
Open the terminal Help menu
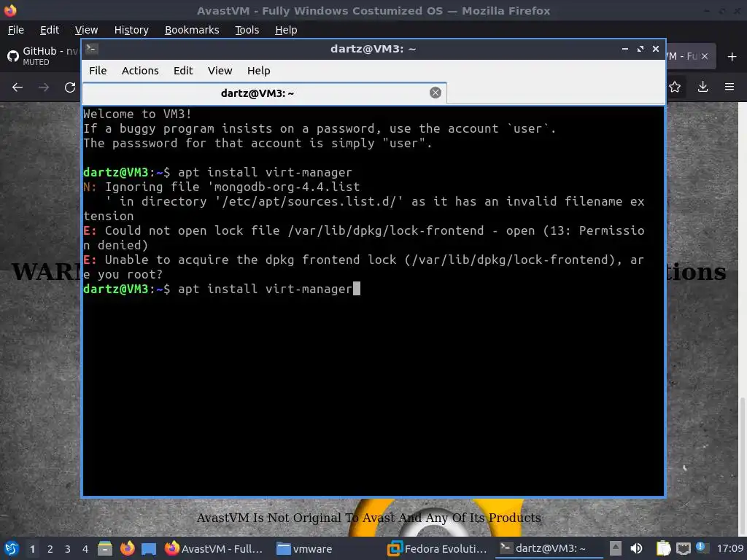click(x=259, y=71)
